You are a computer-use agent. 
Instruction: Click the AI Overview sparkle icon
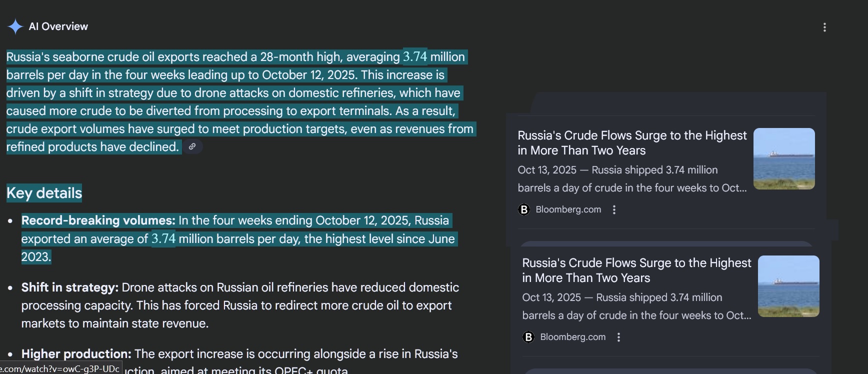pyautogui.click(x=15, y=26)
